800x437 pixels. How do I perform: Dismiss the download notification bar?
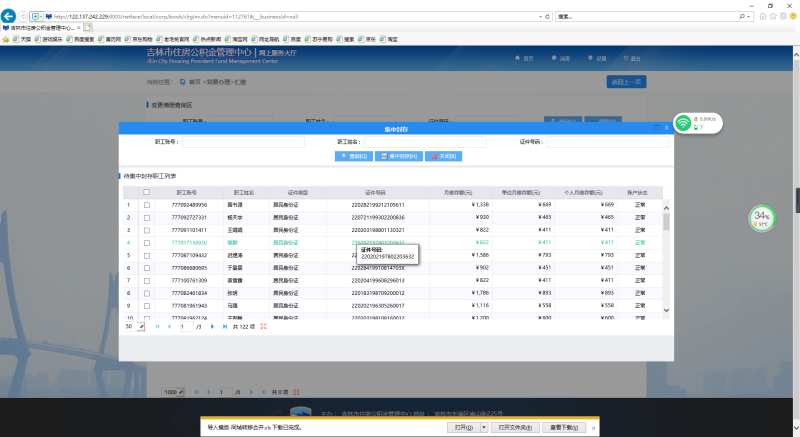tap(593, 428)
